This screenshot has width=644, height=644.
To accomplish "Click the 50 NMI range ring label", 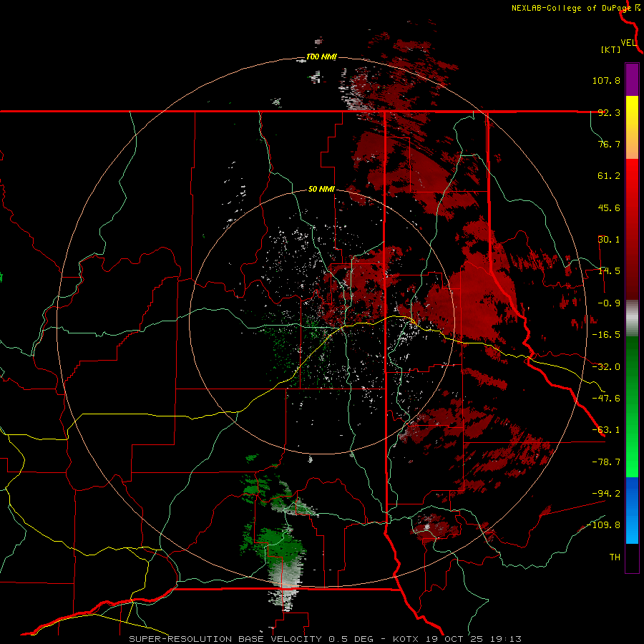I will (321, 189).
